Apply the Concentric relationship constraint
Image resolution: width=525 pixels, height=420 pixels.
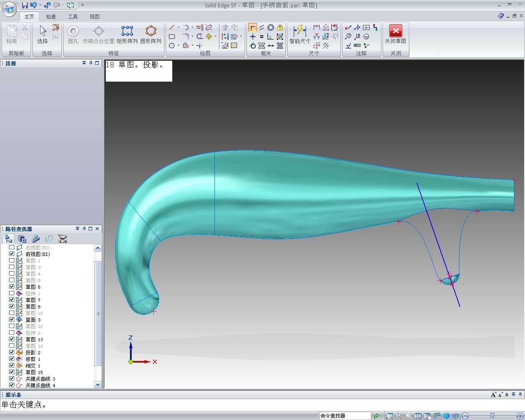[271, 27]
